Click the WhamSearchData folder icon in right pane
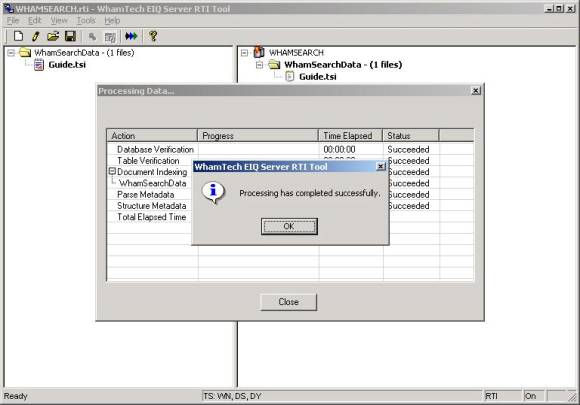 pos(274,65)
